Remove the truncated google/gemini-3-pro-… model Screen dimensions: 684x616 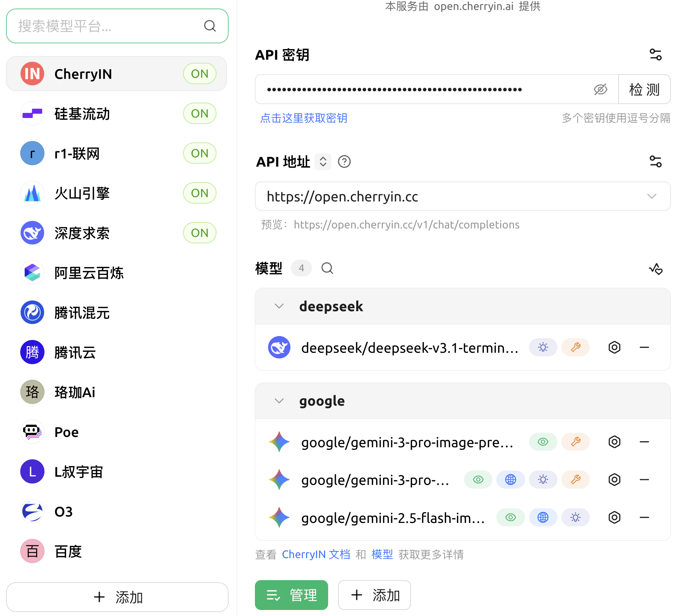click(644, 480)
